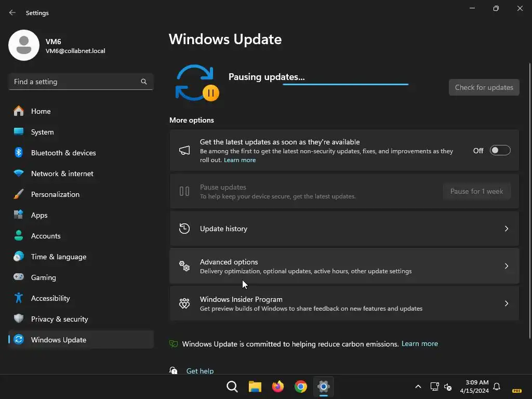This screenshot has width=532, height=399.
Task: Open Learn more link about latest updates
Action: pos(240,160)
